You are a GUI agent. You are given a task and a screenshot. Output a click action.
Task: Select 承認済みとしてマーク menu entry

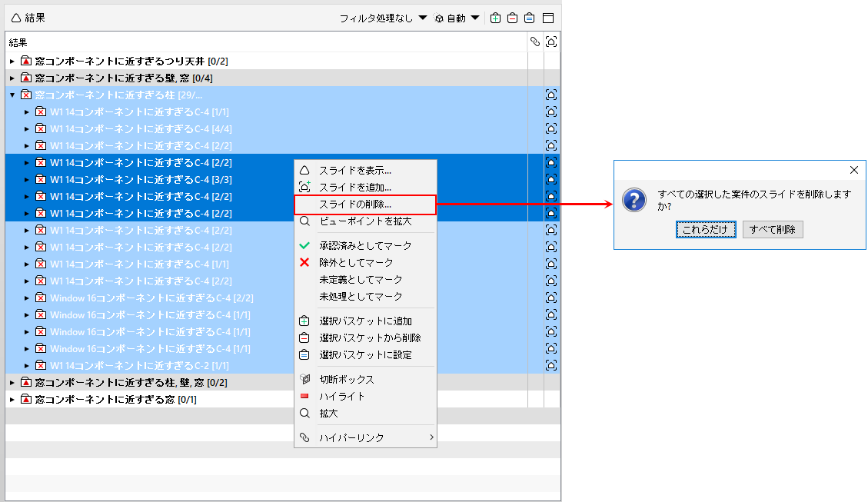point(365,245)
